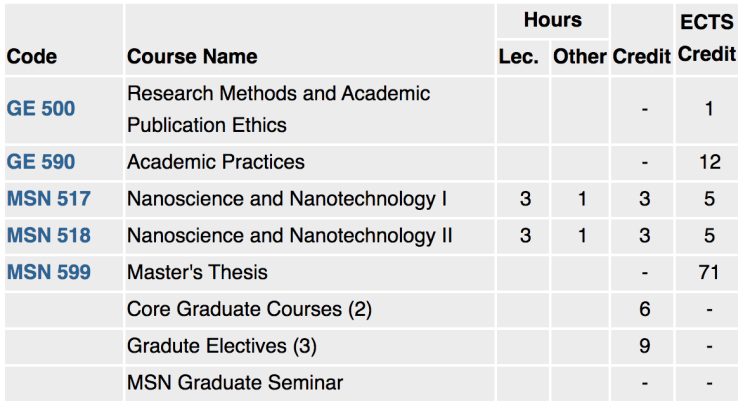This screenshot has width=743, height=406.
Task: Click the Course Name column header
Action: [x=192, y=57]
